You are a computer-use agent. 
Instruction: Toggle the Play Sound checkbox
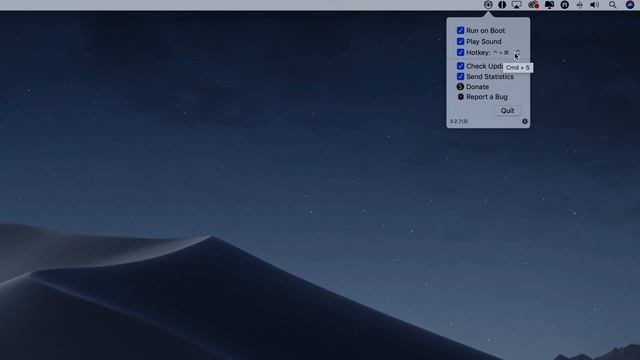point(460,42)
